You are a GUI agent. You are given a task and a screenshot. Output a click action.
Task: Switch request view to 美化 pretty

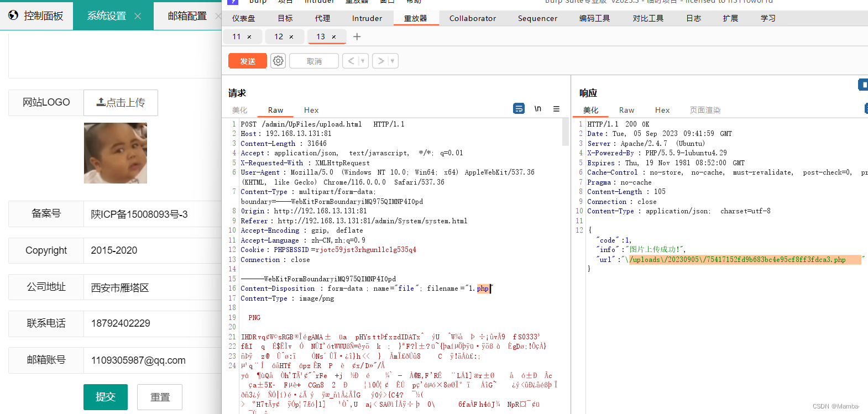pos(240,110)
